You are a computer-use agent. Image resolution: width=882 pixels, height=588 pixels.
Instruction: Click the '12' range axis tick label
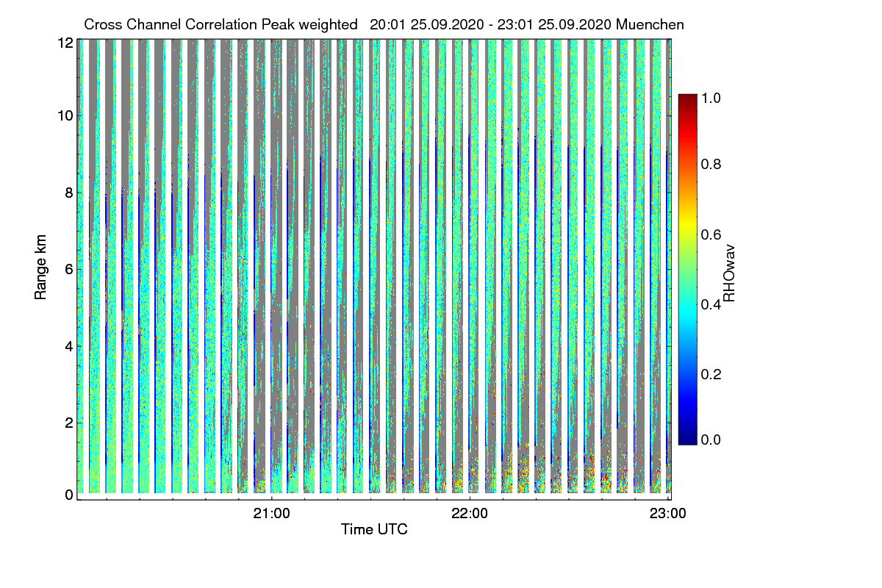coord(66,43)
